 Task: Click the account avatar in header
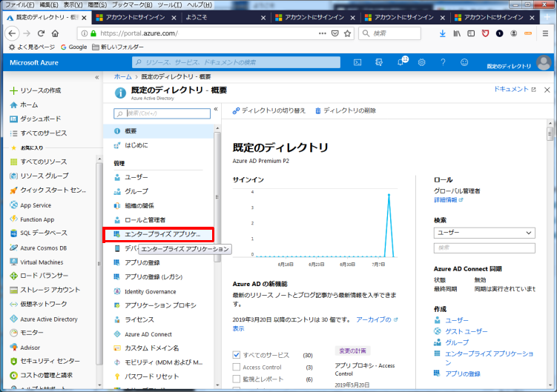[544, 63]
